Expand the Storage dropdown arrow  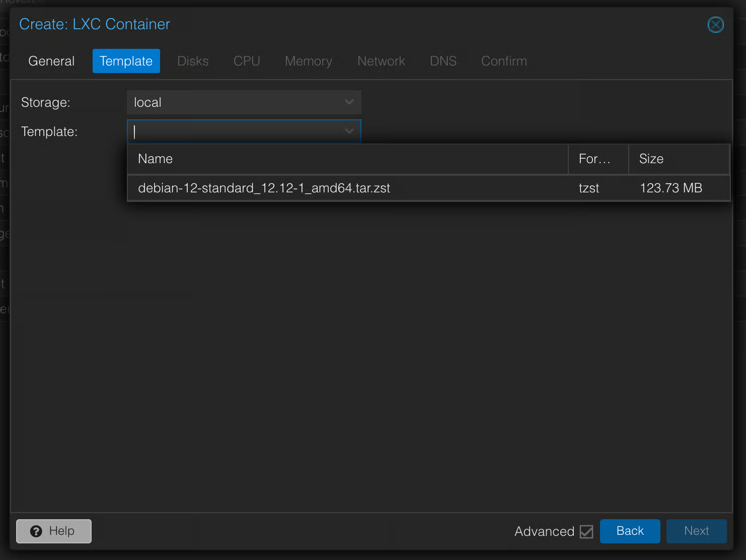point(349,102)
